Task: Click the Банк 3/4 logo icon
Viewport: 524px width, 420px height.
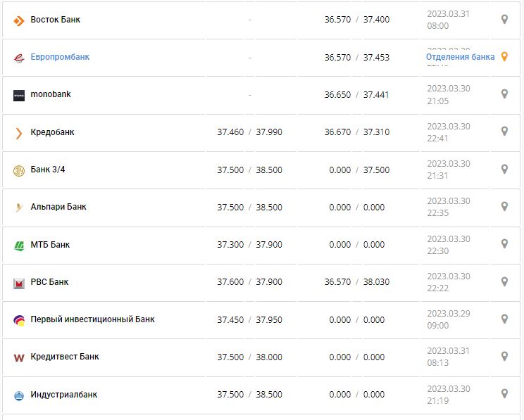Action: pyautogui.click(x=19, y=170)
